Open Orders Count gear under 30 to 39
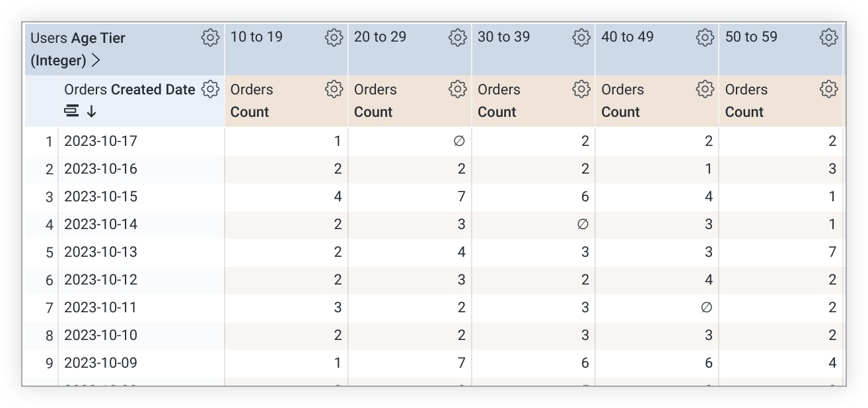The width and height of the screenshot is (868, 408). coord(581,89)
